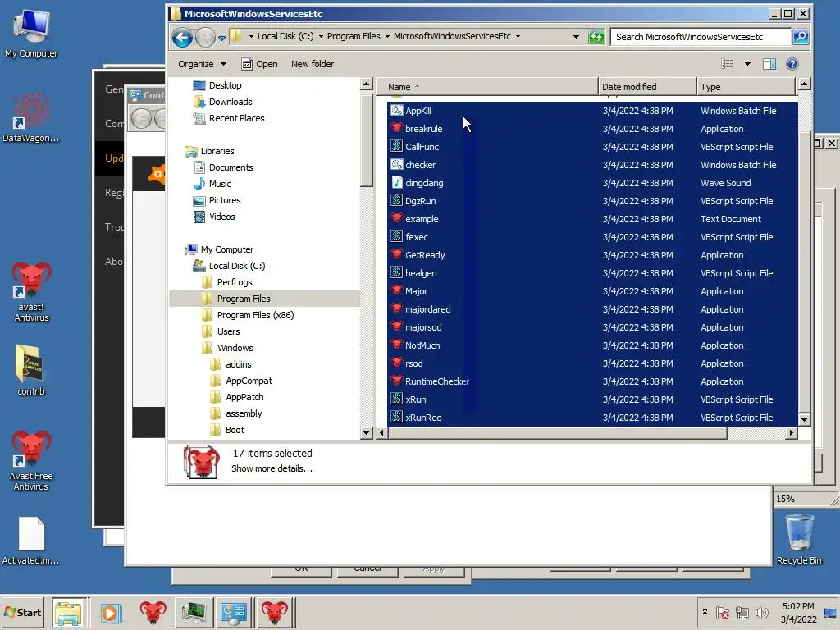Open the Start menu
The image size is (840, 630).
click(x=22, y=612)
